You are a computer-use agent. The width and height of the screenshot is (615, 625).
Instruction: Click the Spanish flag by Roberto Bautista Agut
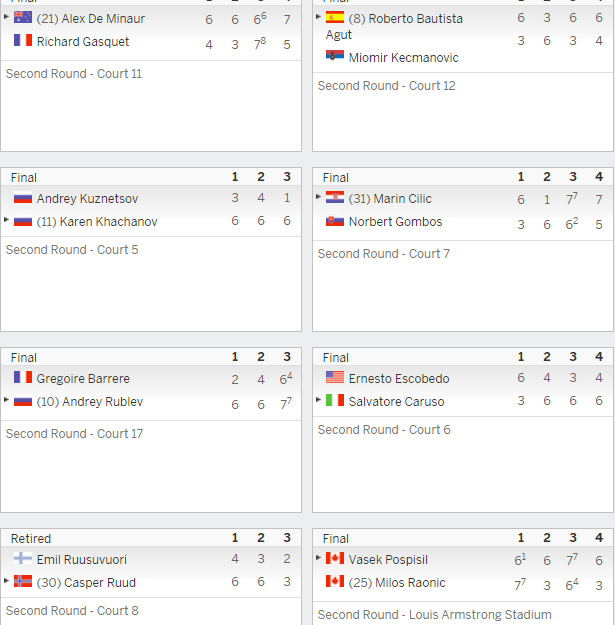point(335,17)
